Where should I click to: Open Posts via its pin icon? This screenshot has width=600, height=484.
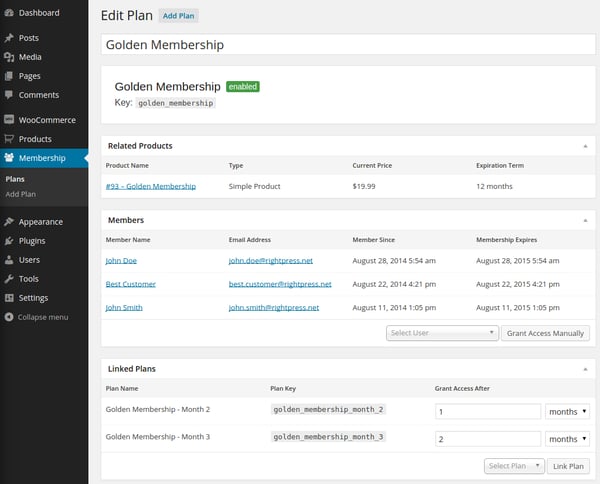coord(9,38)
